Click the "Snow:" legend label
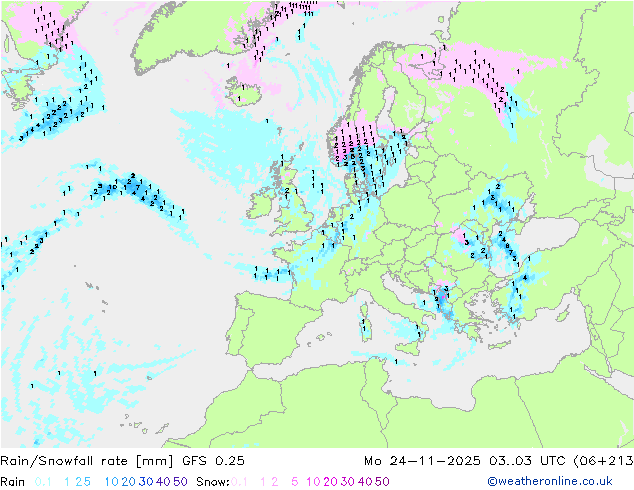 pos(213,482)
